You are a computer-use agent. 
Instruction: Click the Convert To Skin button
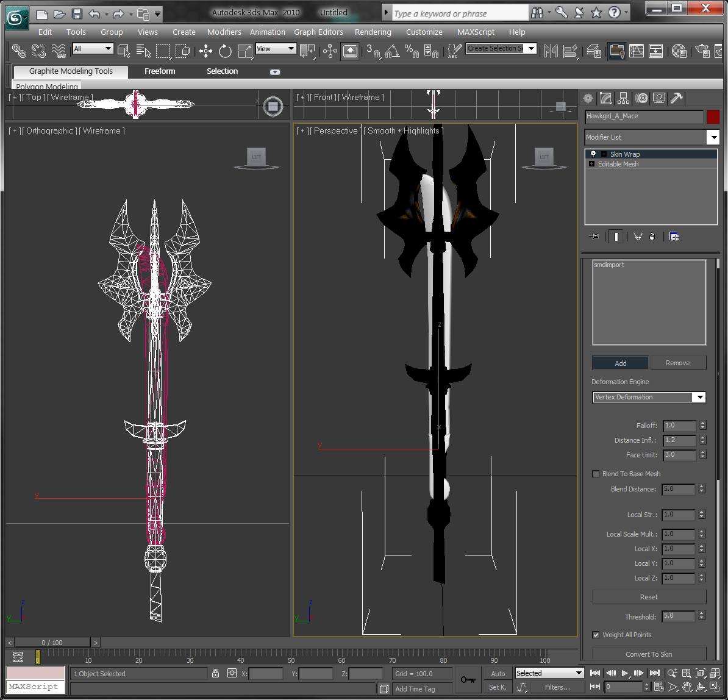(x=649, y=654)
